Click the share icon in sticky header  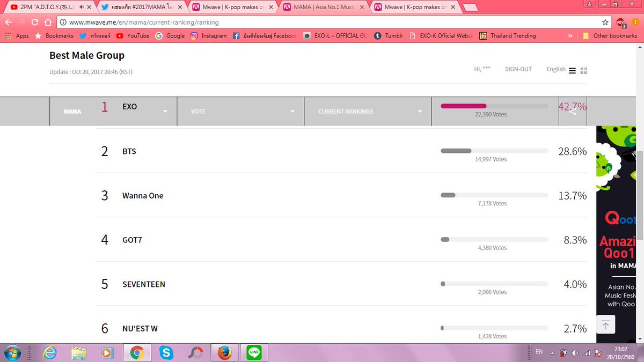click(573, 111)
